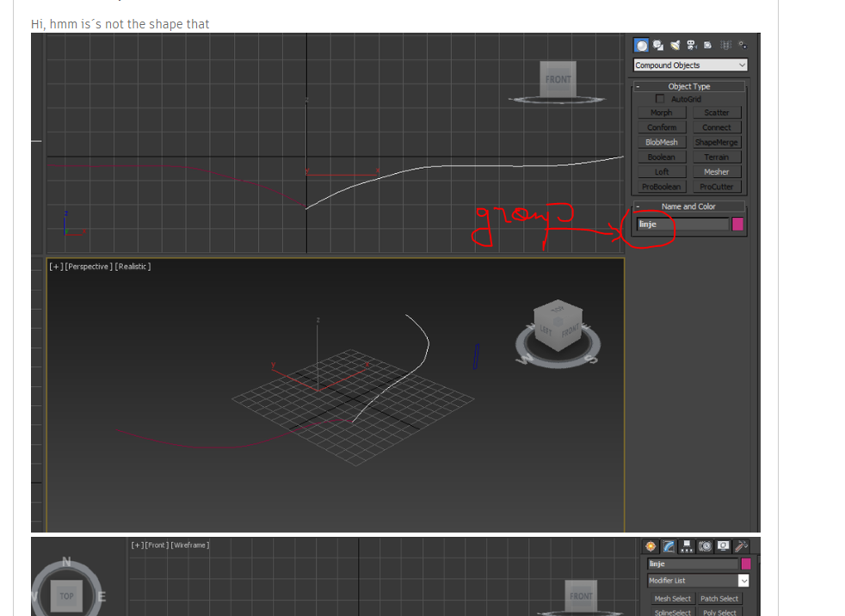This screenshot has width=845, height=616.
Task: Select the Lights category icon
Action: [675, 45]
